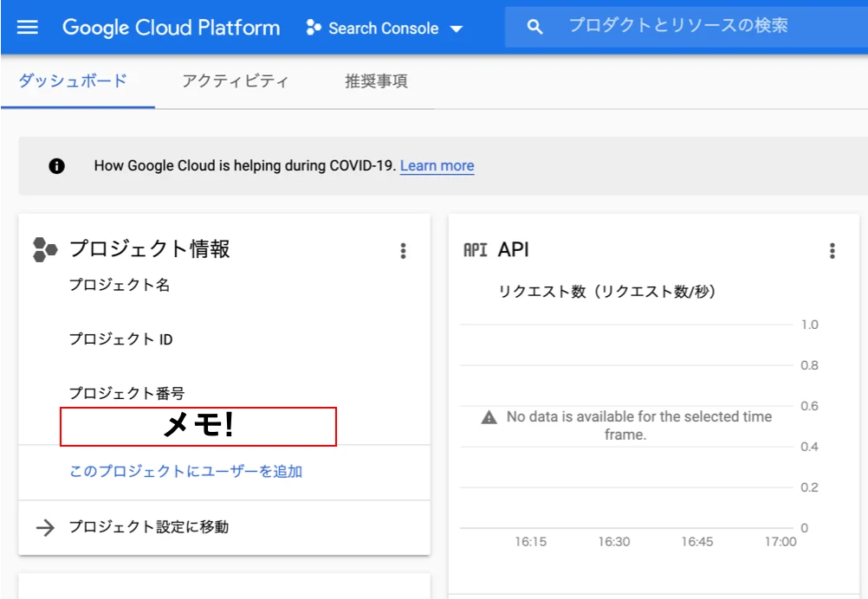868x599 pixels.
Task: Open the Search Console project selector
Action: [x=385, y=28]
